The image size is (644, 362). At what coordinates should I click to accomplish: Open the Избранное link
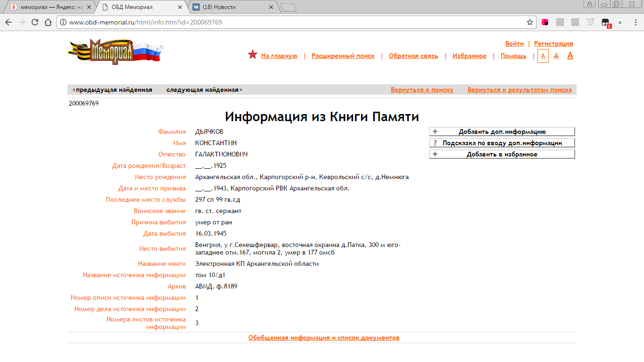click(470, 56)
